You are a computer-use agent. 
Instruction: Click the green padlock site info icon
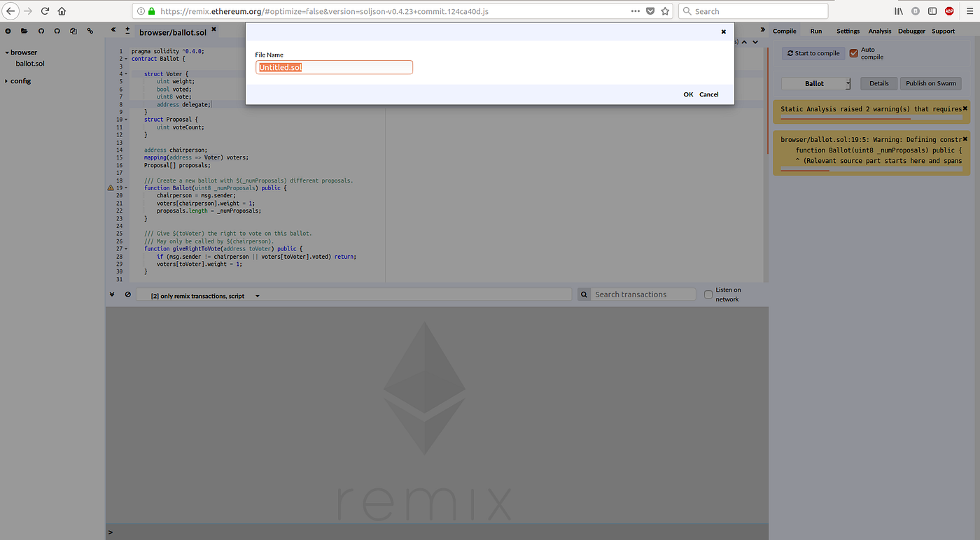pos(150,11)
